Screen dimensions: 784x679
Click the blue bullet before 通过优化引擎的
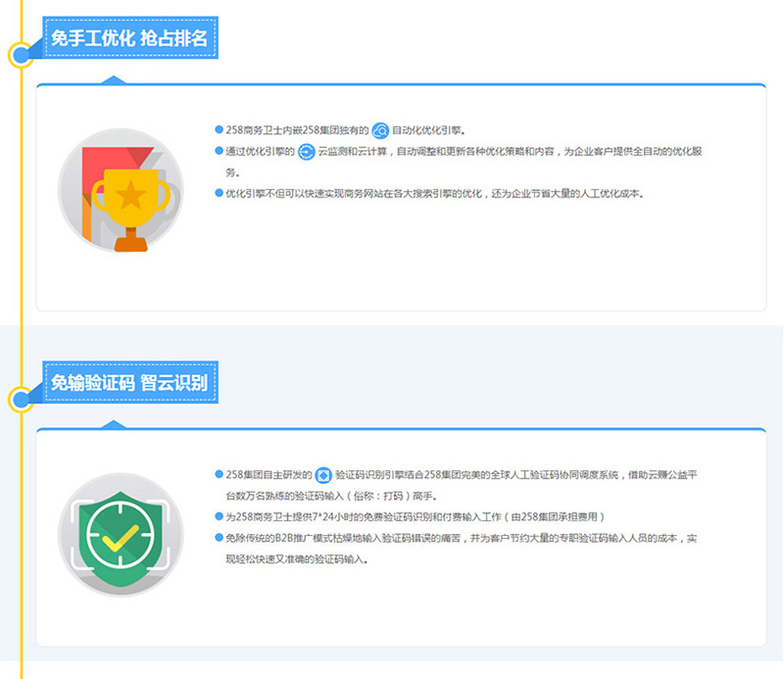pyautogui.click(x=219, y=152)
